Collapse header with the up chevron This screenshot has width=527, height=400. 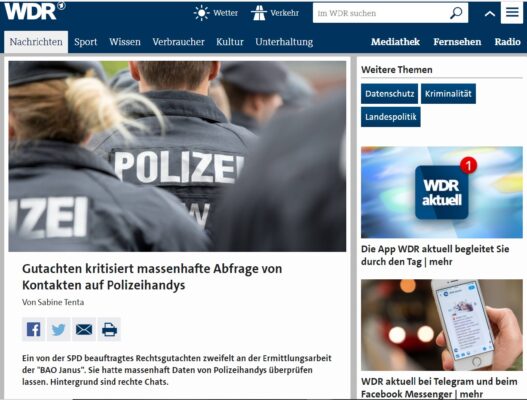490,14
